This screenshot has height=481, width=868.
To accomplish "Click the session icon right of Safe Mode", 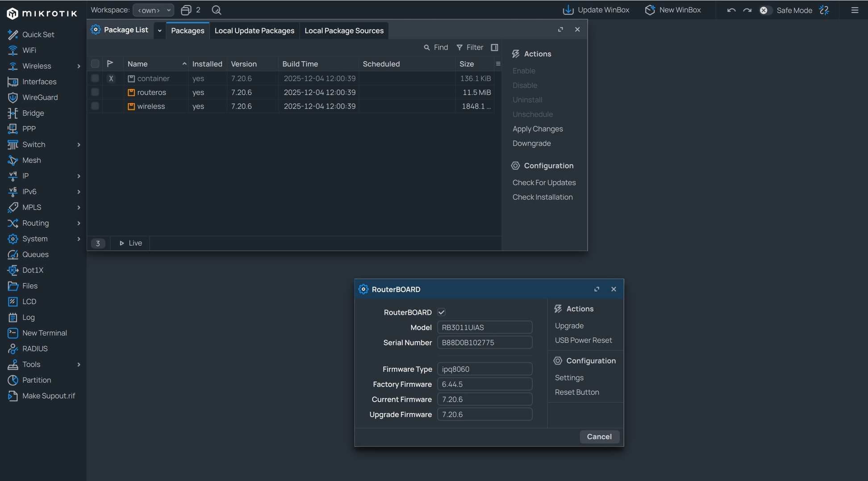I will [824, 10].
